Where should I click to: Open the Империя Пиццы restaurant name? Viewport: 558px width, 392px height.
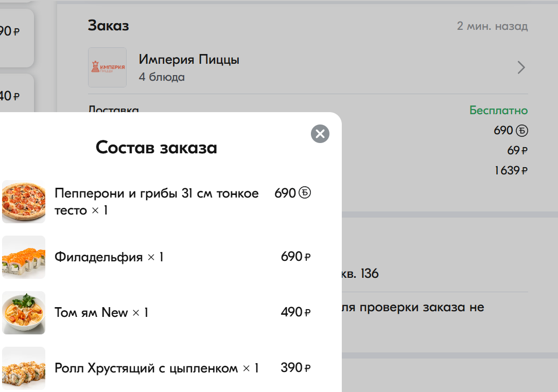tap(189, 60)
